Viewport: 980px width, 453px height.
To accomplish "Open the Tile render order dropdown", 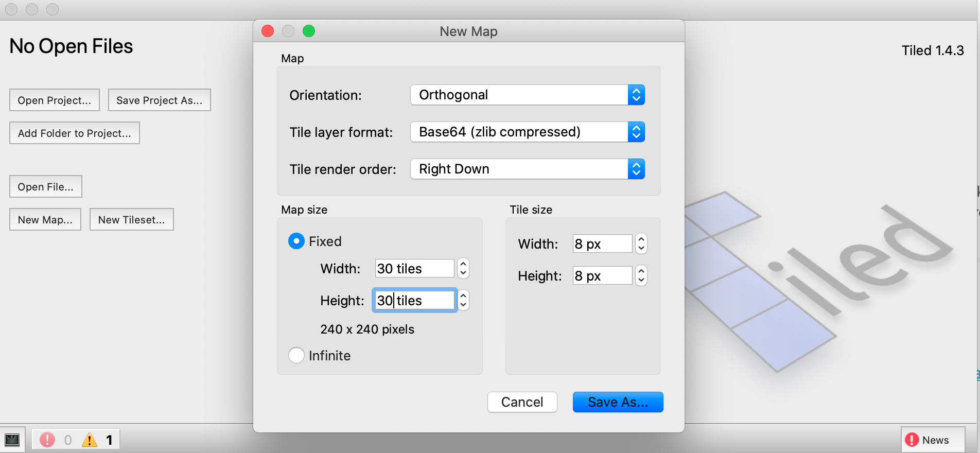I will 527,169.
